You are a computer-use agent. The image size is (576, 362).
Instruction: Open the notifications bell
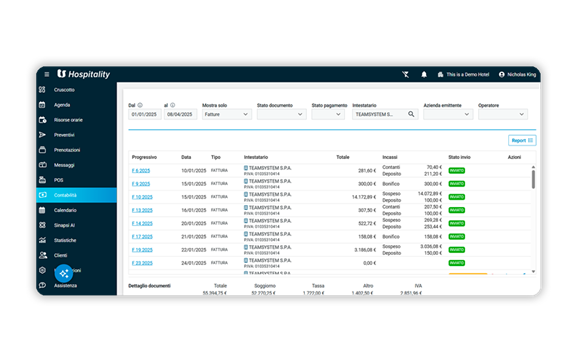[x=424, y=75]
